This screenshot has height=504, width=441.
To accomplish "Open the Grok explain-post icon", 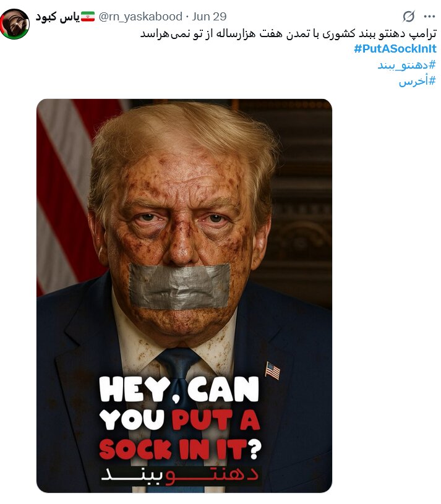I will [409, 16].
